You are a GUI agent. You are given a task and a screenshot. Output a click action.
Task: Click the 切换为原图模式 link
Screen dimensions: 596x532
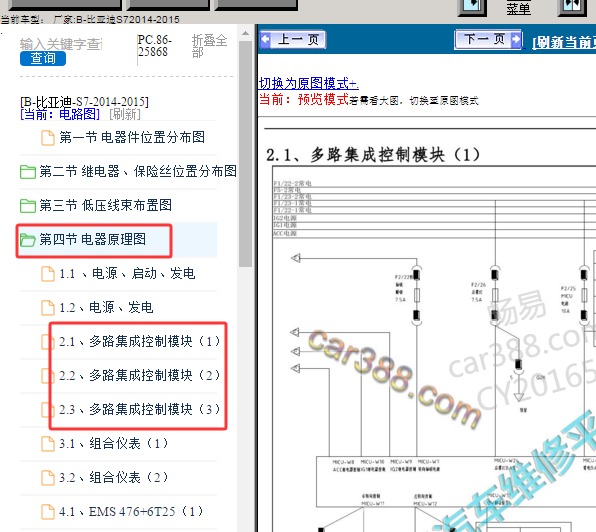click(x=308, y=83)
